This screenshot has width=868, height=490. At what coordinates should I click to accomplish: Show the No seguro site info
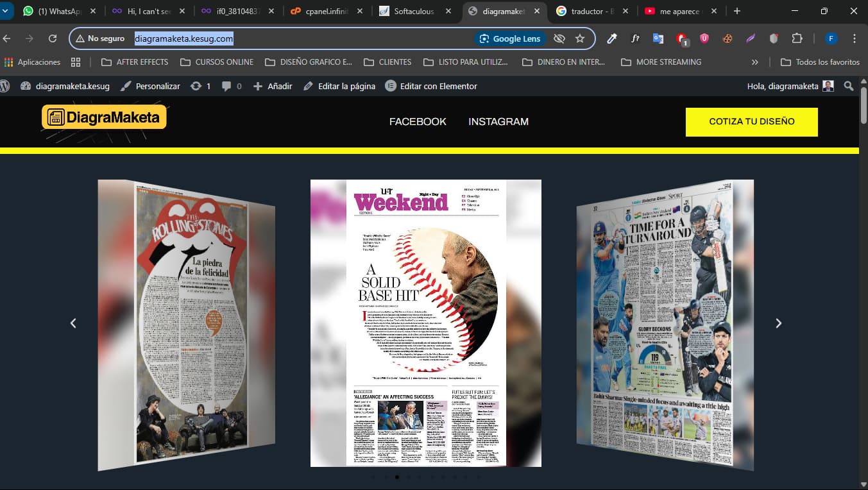(99, 38)
